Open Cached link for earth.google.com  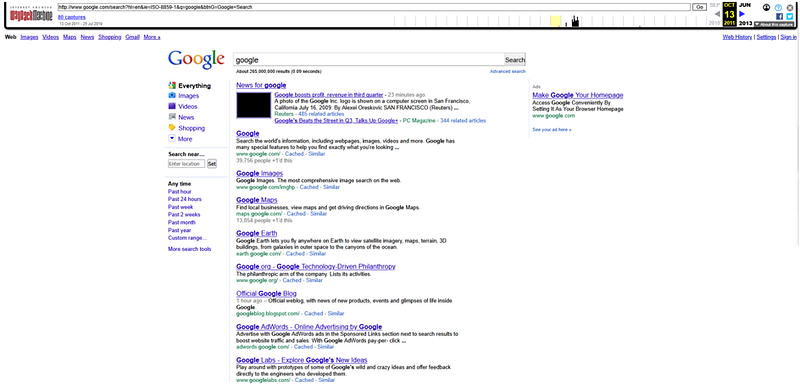coord(295,253)
